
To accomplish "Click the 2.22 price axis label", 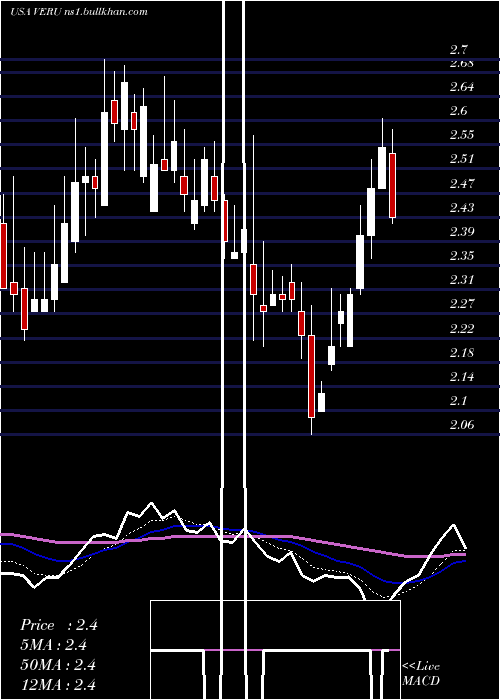I will click(x=462, y=328).
